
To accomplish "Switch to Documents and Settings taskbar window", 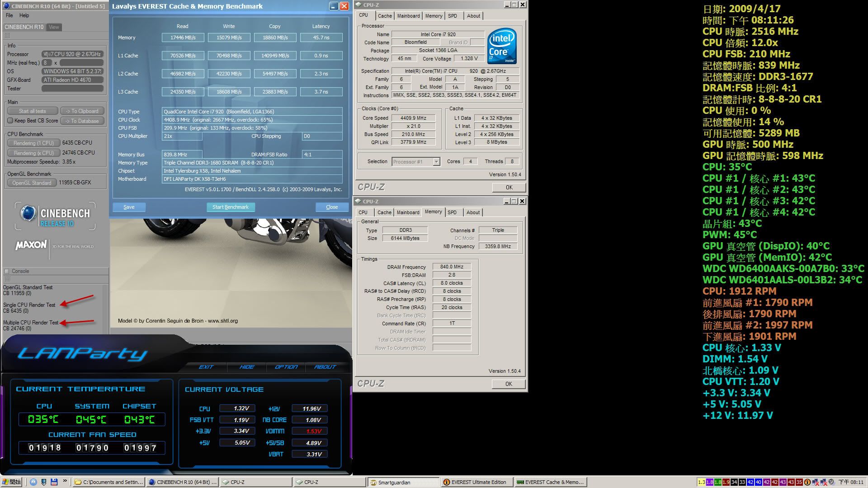I will point(109,482).
